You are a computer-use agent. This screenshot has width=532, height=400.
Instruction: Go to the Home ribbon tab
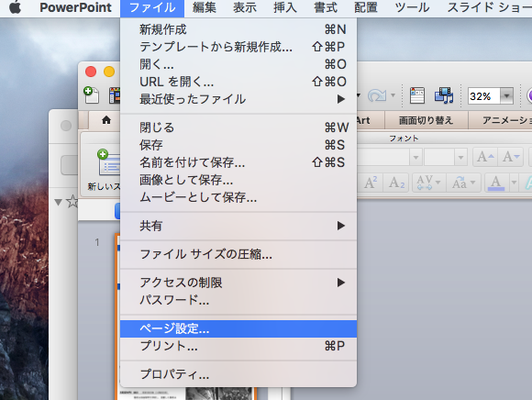[106, 120]
